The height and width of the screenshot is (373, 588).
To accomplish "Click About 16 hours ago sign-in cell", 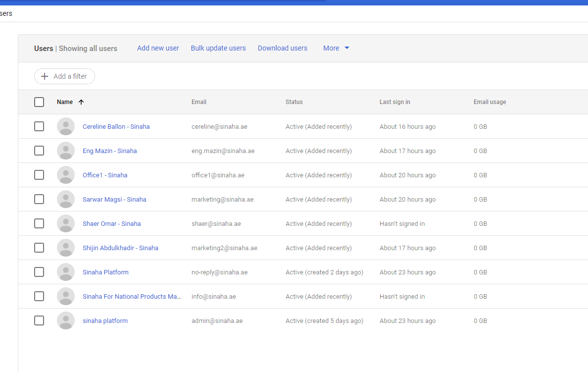I will pos(408,126).
